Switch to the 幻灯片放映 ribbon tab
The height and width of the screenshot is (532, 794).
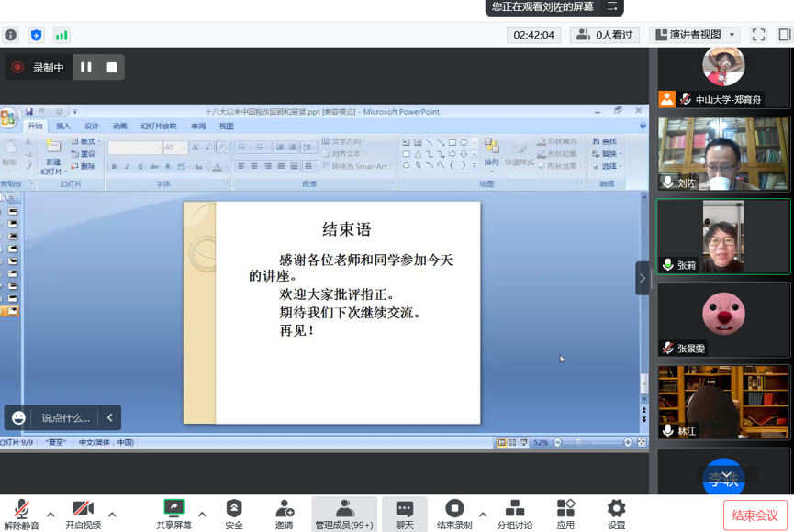pyautogui.click(x=159, y=127)
